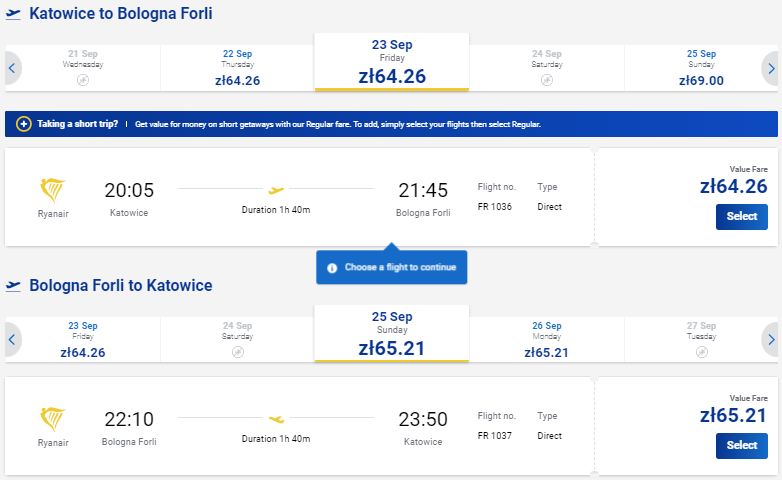Click no-flight icon under 21 Sep Wednesday
Image resolution: width=782 pixels, height=480 pixels.
tap(83, 80)
